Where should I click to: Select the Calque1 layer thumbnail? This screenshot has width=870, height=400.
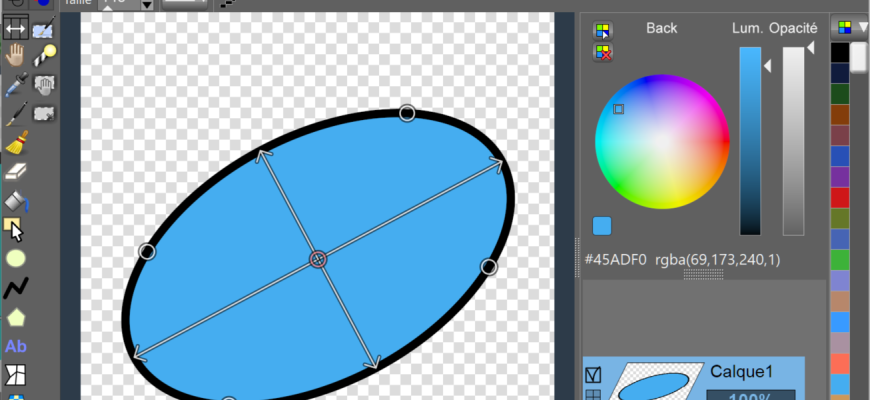pos(656,383)
